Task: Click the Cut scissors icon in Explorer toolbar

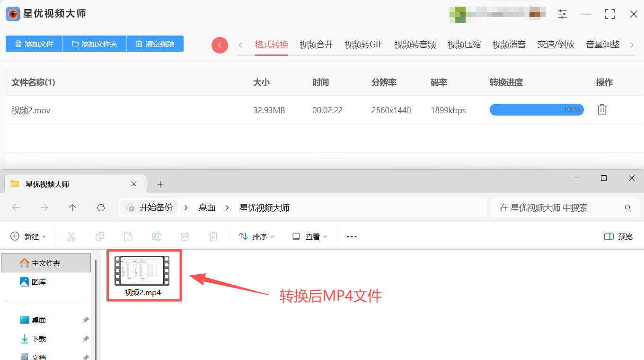Action: pyautogui.click(x=71, y=236)
